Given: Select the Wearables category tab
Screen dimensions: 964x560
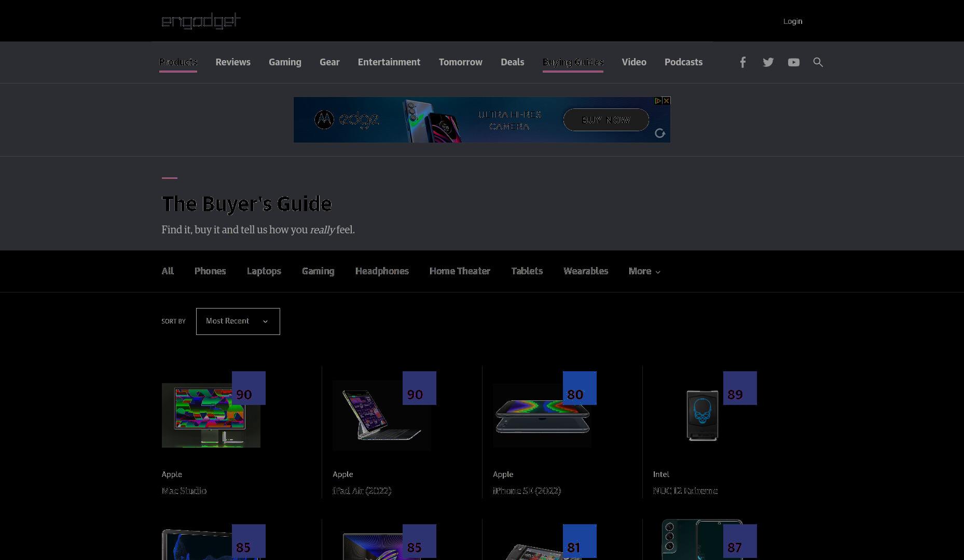Looking at the screenshot, I should click(586, 271).
